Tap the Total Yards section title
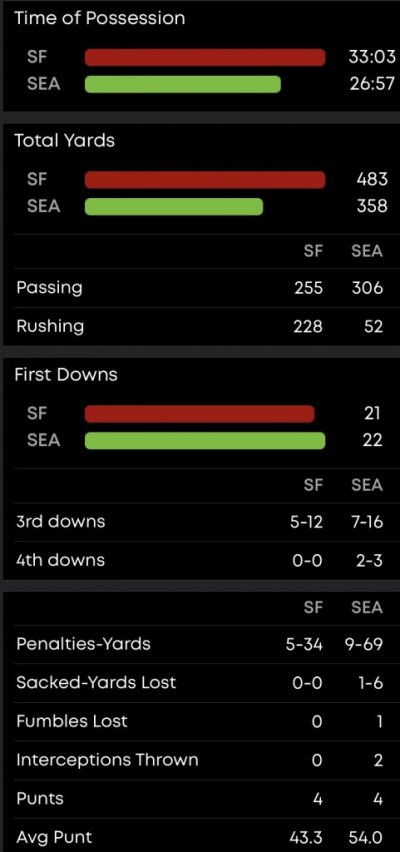Viewport: 400px width, 852px height. click(x=64, y=141)
